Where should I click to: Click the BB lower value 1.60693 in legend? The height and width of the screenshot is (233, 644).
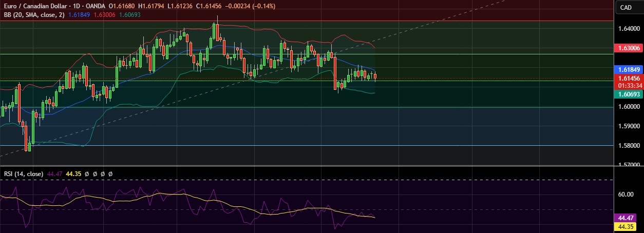pos(129,15)
